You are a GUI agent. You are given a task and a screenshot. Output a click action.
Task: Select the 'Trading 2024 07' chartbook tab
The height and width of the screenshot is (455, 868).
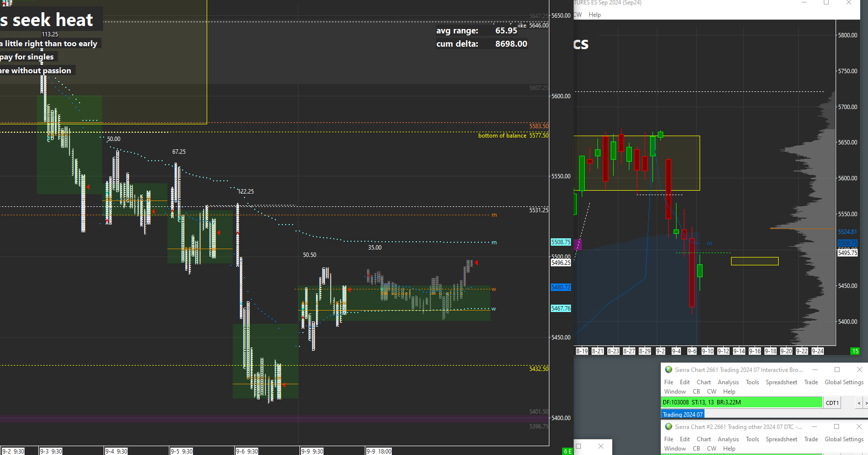point(683,414)
